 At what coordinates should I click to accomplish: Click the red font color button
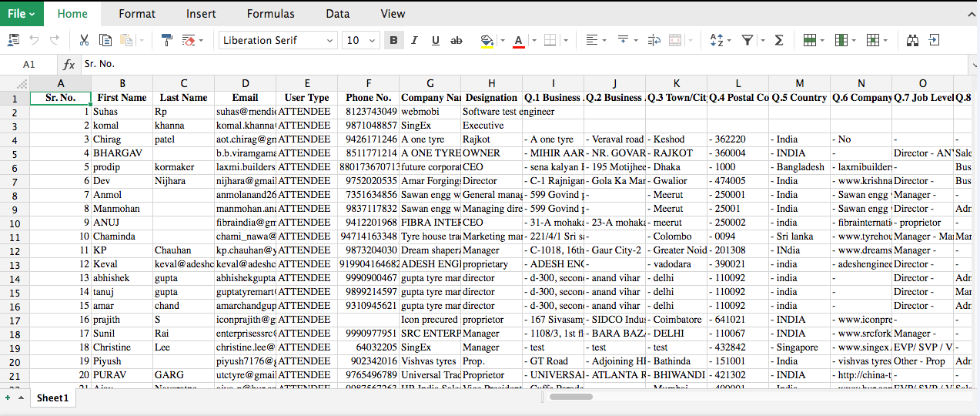point(518,40)
